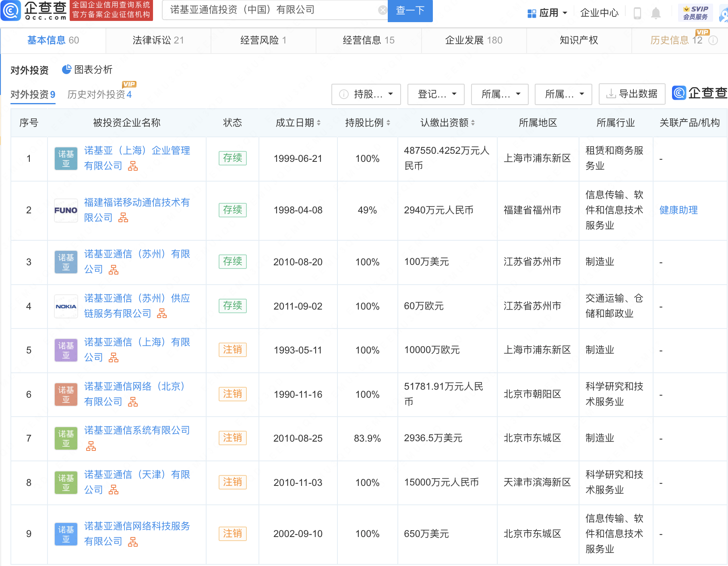Viewport: 728px width, 566px height.
Task: Open equity chart icon for 福建福诺移动通信技术有限公司
Action: (123, 218)
